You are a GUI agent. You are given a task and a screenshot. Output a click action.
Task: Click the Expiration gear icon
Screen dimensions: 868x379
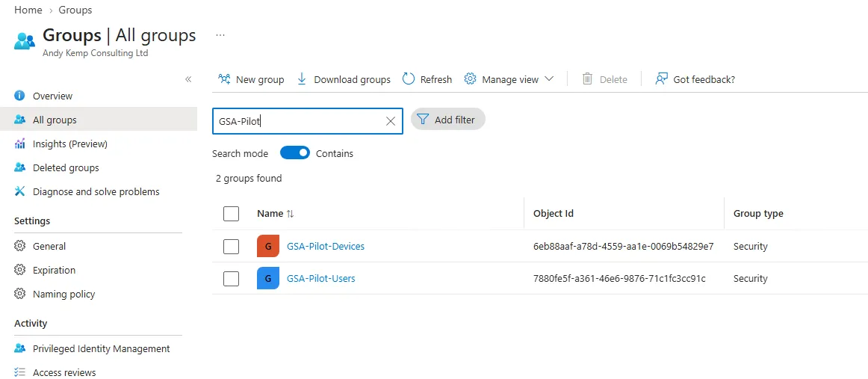click(20, 270)
